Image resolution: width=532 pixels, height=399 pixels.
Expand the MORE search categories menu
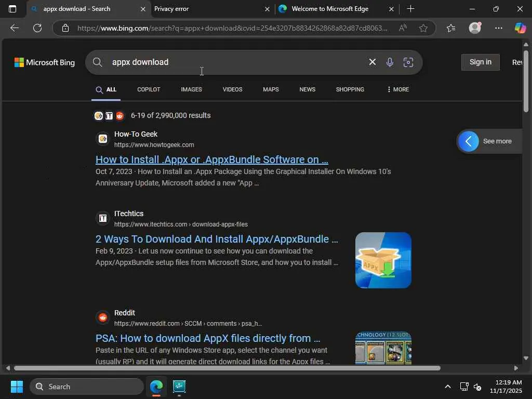(398, 89)
